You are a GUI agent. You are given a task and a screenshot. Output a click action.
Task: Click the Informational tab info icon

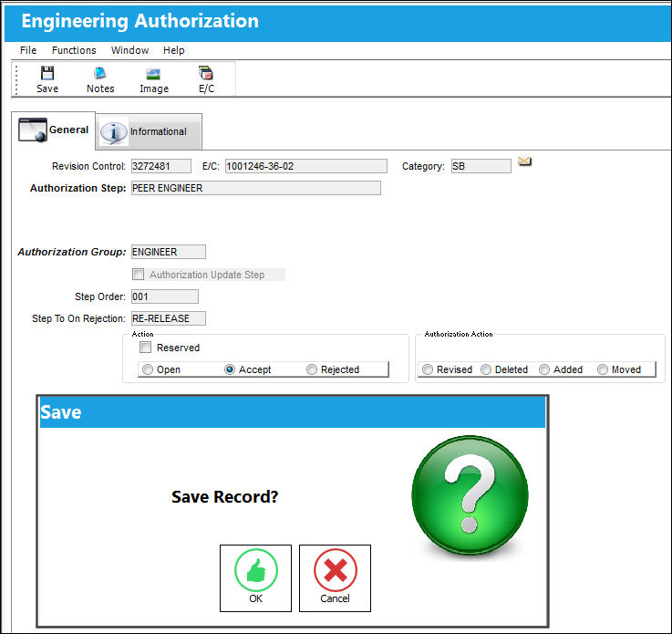click(x=114, y=132)
